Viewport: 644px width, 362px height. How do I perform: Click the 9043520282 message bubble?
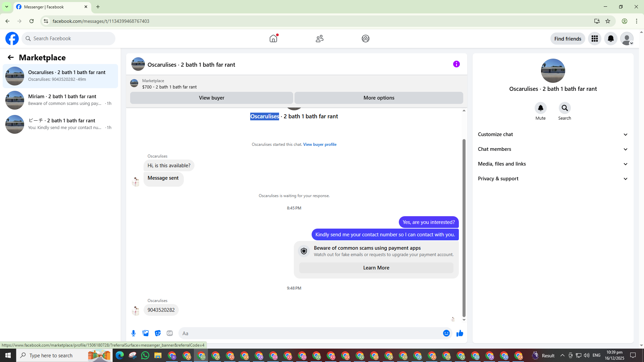coord(161,310)
